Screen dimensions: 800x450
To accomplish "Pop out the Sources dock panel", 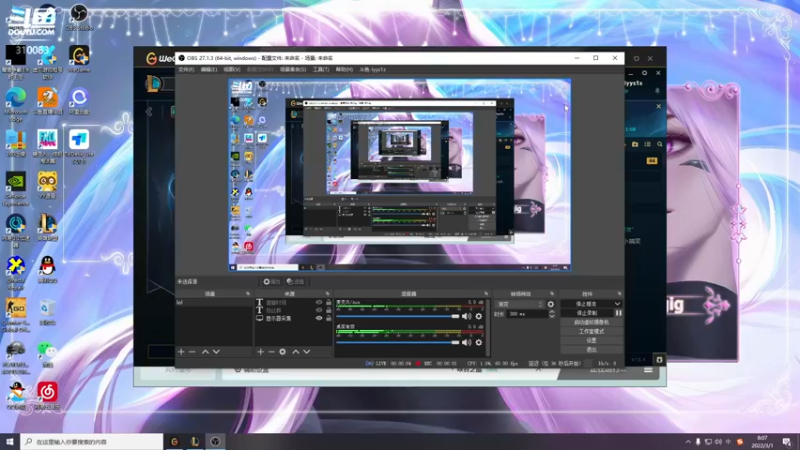I will [x=328, y=294].
